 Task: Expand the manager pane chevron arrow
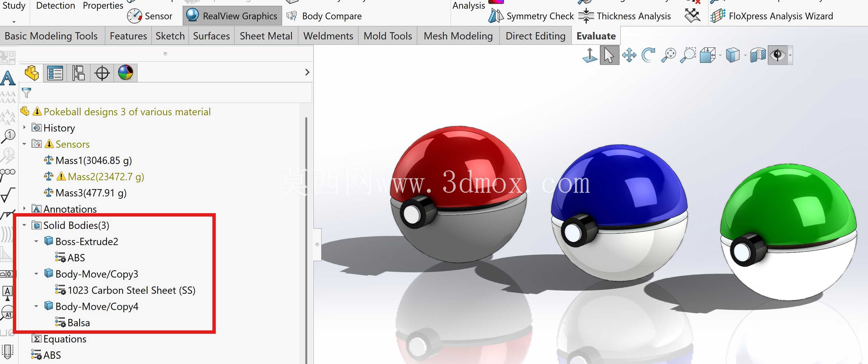[307, 72]
